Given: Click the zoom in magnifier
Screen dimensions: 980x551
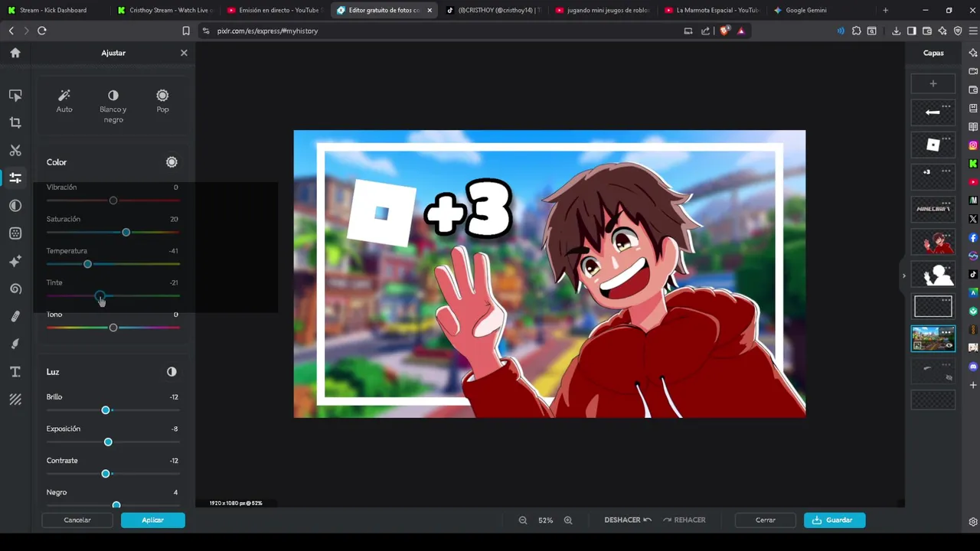Looking at the screenshot, I should tap(568, 520).
